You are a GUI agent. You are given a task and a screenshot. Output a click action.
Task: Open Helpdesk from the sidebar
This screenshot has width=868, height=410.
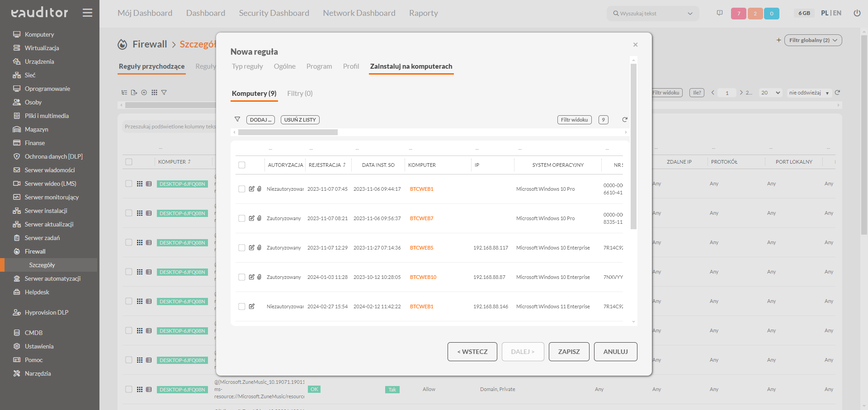pyautogui.click(x=37, y=292)
